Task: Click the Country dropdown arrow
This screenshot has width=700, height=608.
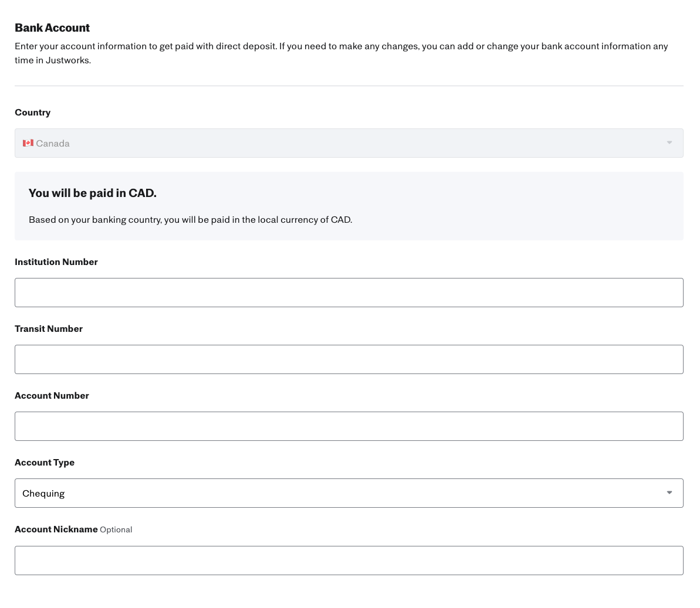Action: click(x=669, y=142)
